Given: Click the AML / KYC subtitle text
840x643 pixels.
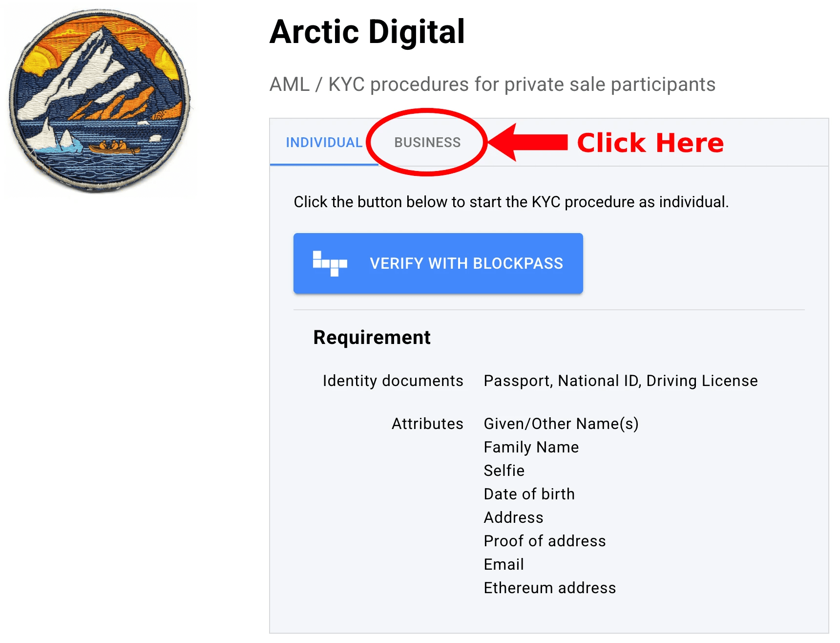Looking at the screenshot, I should [x=493, y=84].
